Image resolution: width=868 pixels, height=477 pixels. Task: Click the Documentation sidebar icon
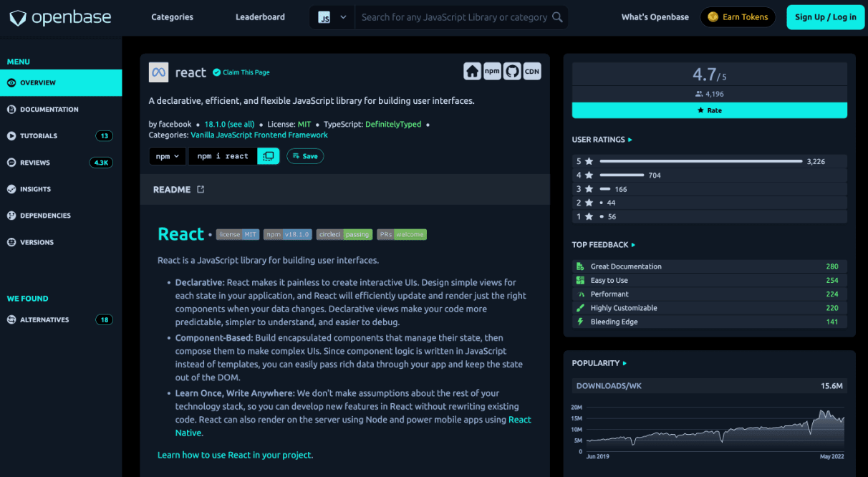11,109
